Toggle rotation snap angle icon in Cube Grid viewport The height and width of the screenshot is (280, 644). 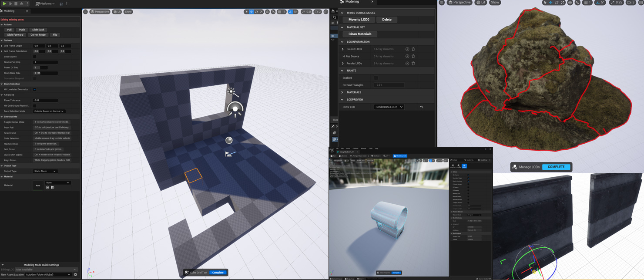(x=291, y=12)
